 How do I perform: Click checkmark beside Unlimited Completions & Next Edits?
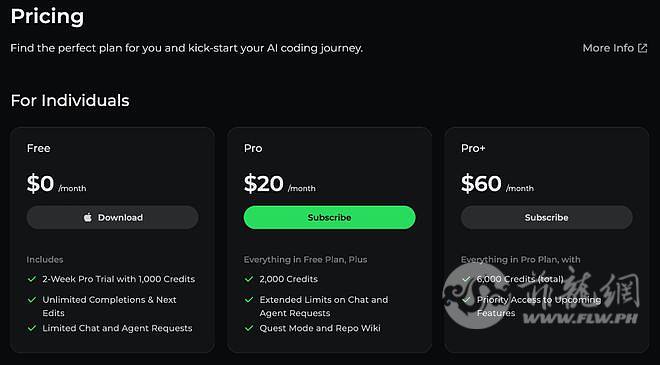pos(32,300)
